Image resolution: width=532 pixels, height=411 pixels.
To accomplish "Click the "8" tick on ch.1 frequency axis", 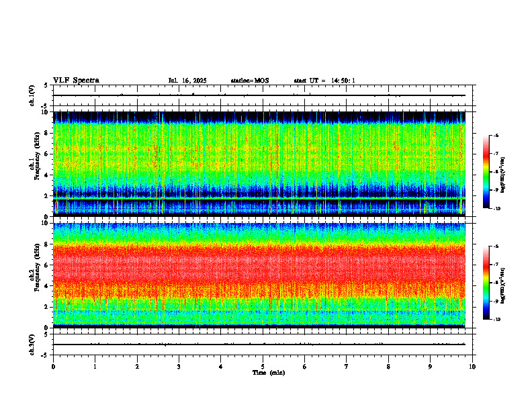I will [47, 133].
